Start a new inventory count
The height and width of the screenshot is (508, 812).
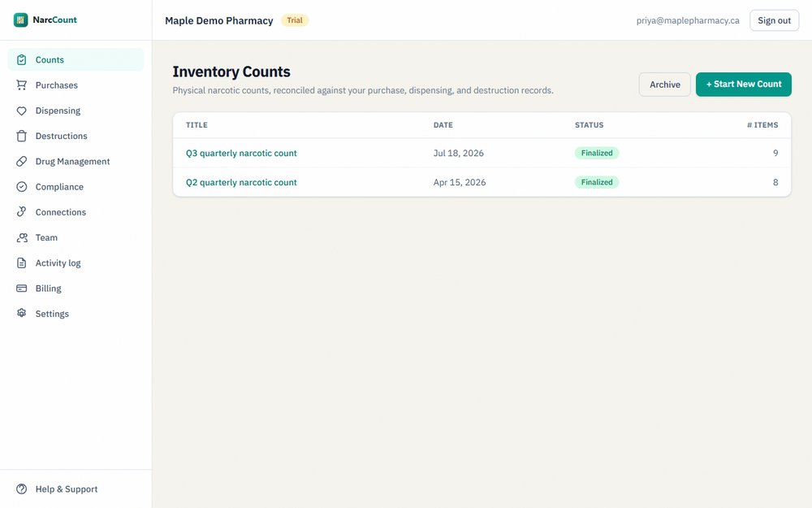[743, 85]
